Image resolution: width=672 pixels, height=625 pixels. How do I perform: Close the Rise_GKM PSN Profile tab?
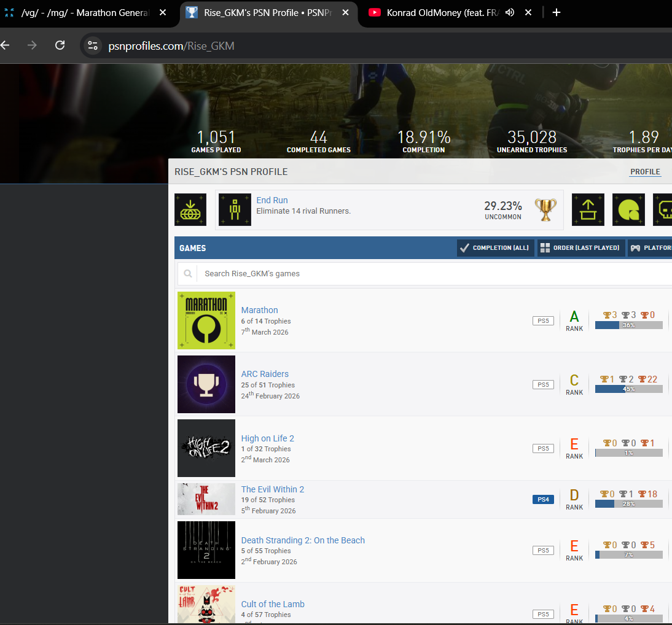(345, 12)
